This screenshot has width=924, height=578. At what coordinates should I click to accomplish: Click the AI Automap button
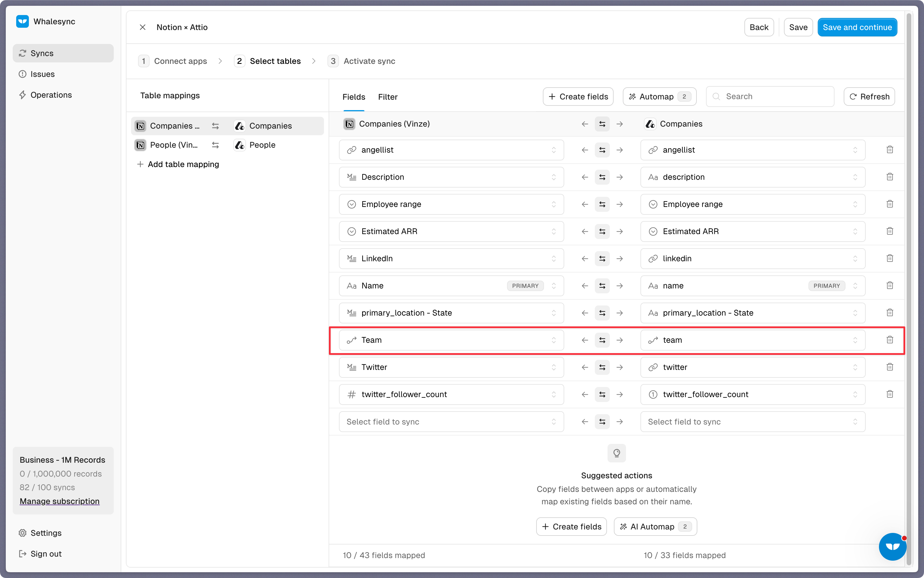[x=655, y=526]
